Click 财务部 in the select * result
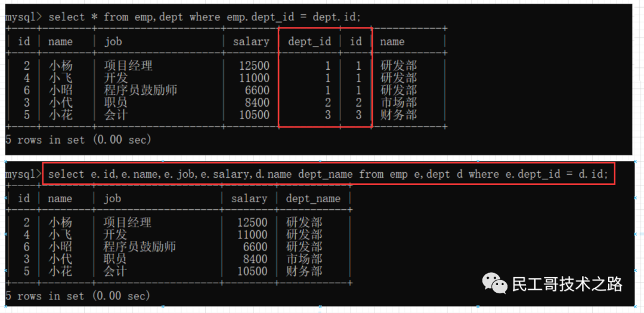Viewport: 644px width, 313px height. pyautogui.click(x=398, y=114)
